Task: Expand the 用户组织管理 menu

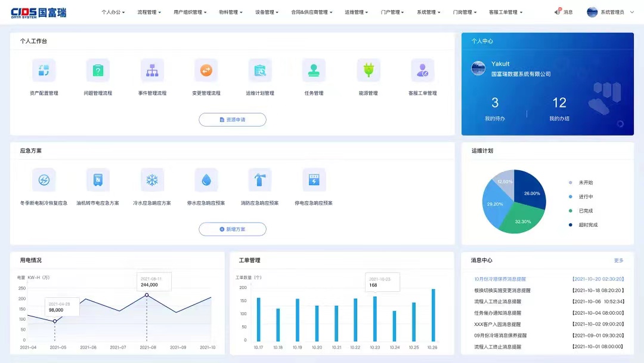Action: tap(190, 13)
